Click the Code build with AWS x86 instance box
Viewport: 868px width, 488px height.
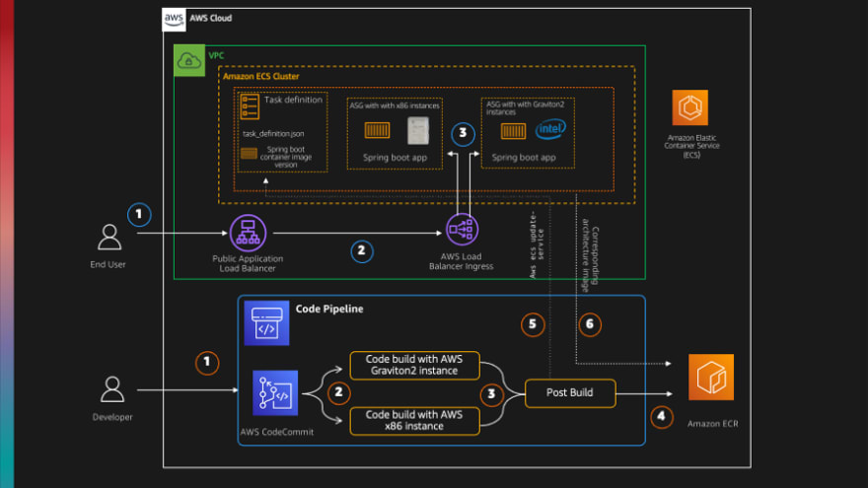(x=414, y=421)
